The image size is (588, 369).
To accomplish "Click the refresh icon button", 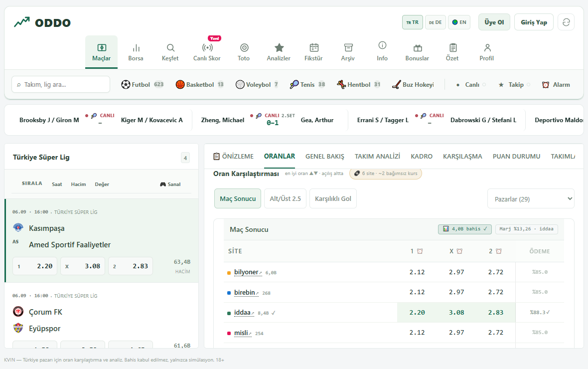I will 566,22.
